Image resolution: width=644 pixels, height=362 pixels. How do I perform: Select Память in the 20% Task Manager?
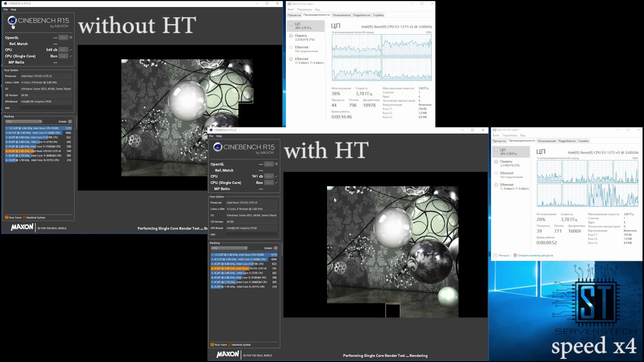pyautogui.click(x=511, y=163)
